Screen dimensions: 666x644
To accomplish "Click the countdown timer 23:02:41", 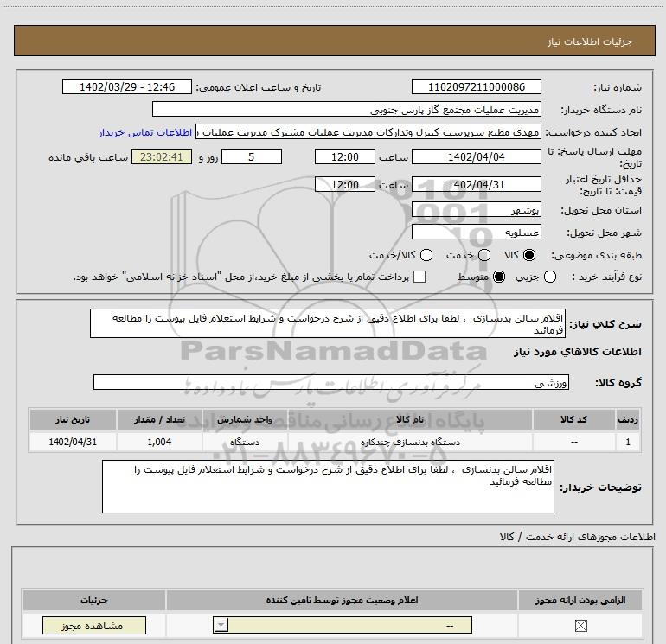I will click(162, 156).
